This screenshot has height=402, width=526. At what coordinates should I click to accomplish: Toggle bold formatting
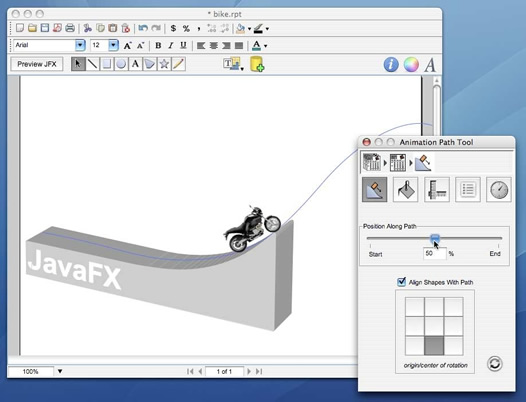[158, 45]
